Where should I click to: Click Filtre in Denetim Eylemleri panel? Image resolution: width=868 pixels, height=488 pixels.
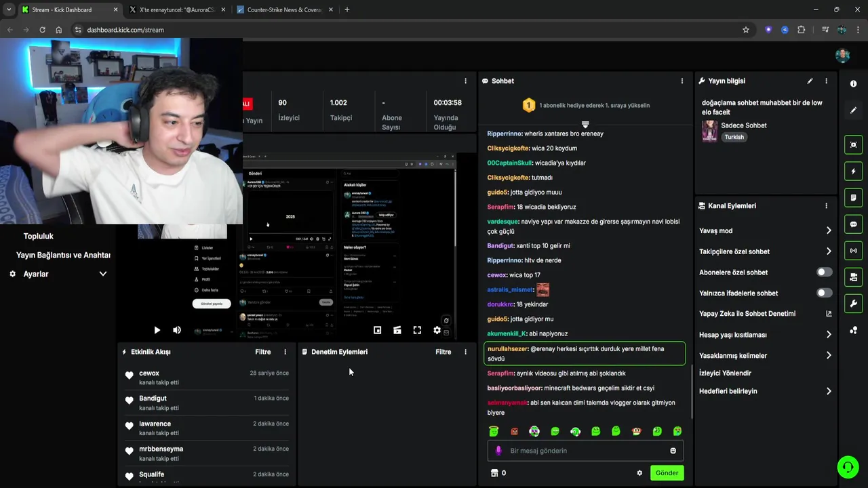tap(443, 352)
